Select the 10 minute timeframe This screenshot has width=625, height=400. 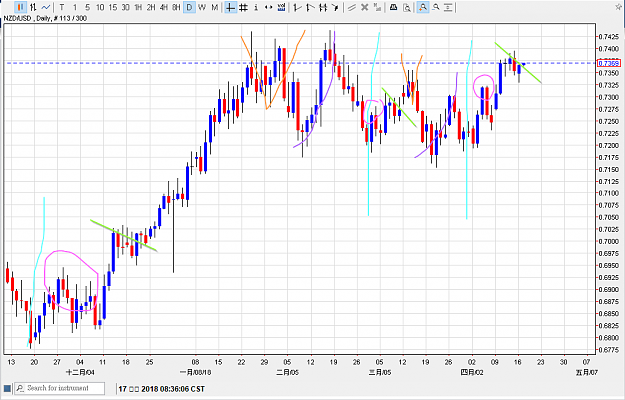[x=100, y=7]
